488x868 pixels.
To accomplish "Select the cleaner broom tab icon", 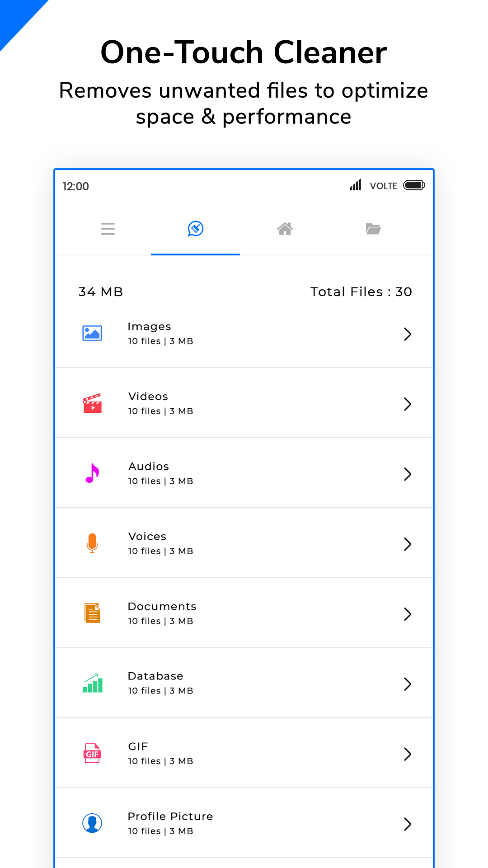I will (195, 229).
